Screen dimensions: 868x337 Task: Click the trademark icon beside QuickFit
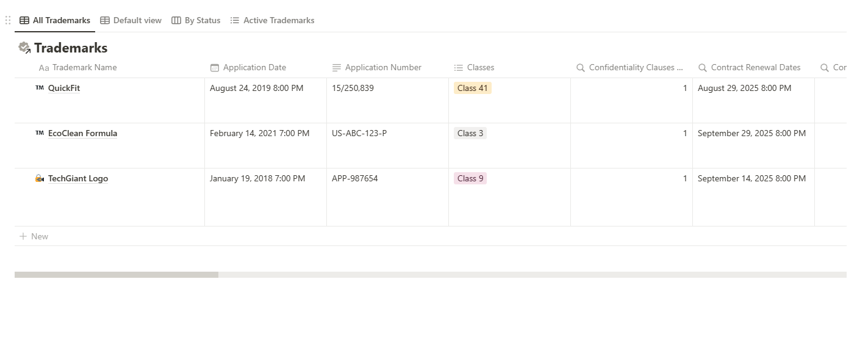tap(40, 88)
